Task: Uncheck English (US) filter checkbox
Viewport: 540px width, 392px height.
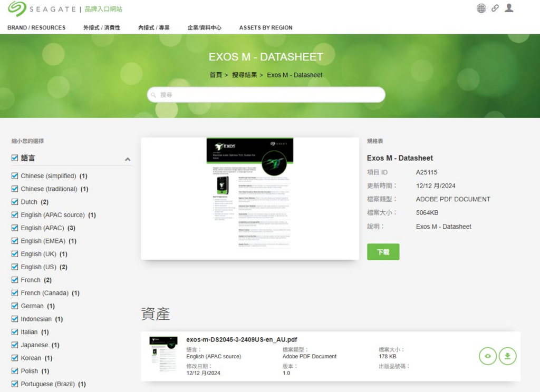Action: [15, 267]
